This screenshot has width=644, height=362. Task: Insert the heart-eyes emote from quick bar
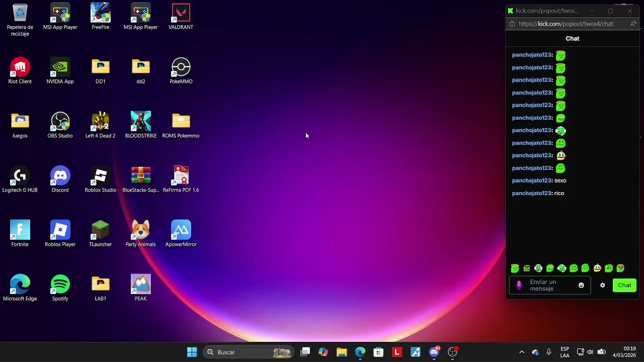coord(620,268)
